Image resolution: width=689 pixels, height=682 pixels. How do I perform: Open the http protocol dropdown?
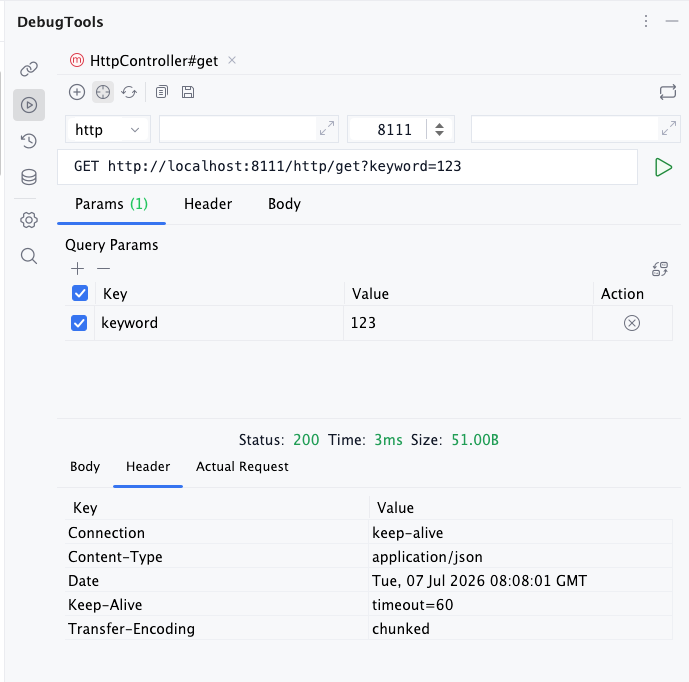tap(108, 129)
